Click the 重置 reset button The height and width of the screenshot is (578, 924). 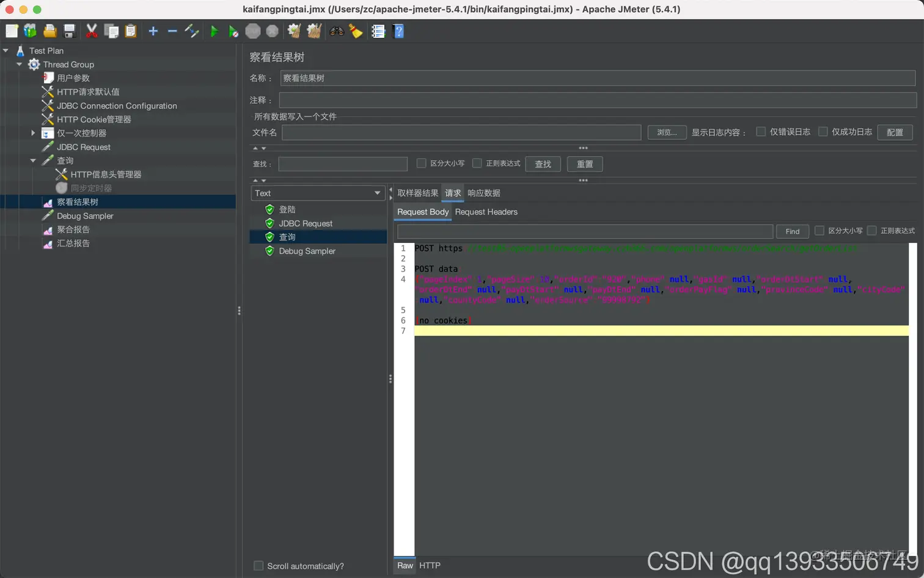[585, 164]
